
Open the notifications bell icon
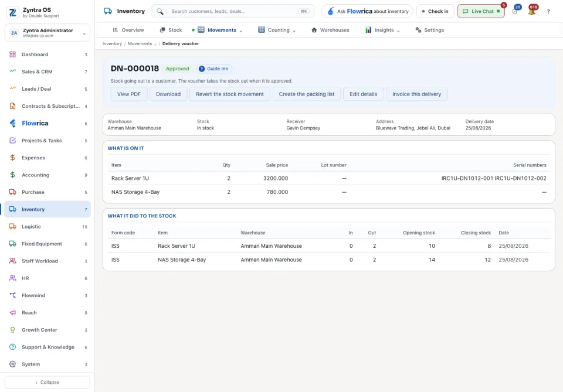point(532,11)
